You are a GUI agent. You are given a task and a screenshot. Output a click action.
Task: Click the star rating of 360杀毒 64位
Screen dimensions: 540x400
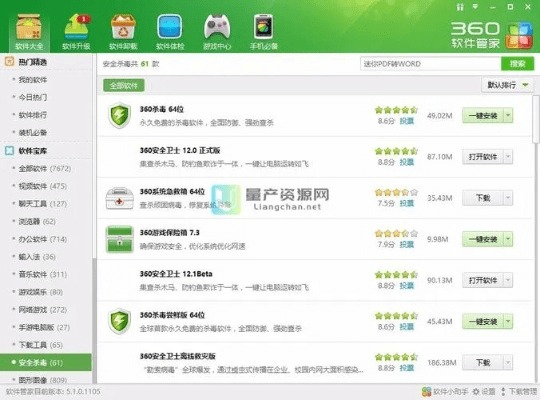click(x=396, y=110)
